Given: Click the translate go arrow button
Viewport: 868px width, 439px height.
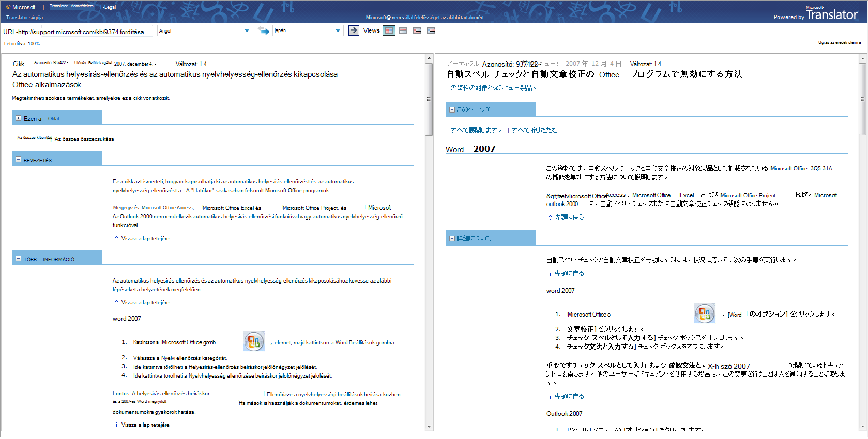Looking at the screenshot, I should click(x=354, y=30).
